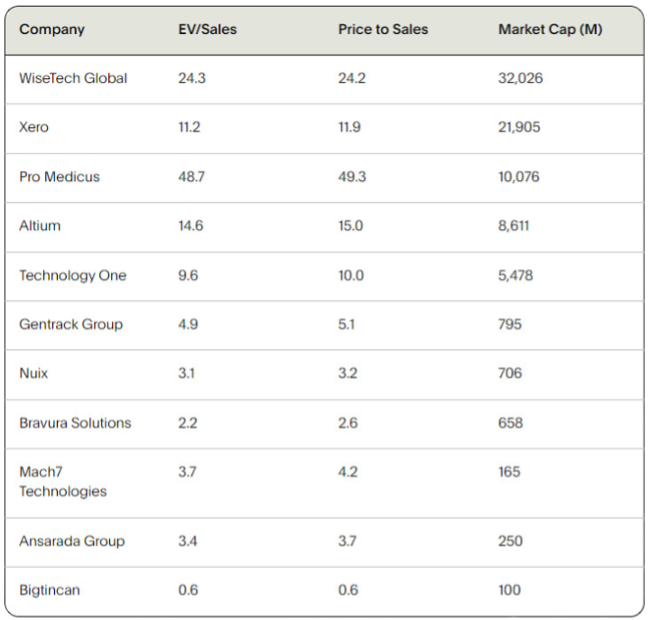This screenshot has width=652, height=620.
Task: Select Bigtincan's market cap value 100
Action: 509,590
